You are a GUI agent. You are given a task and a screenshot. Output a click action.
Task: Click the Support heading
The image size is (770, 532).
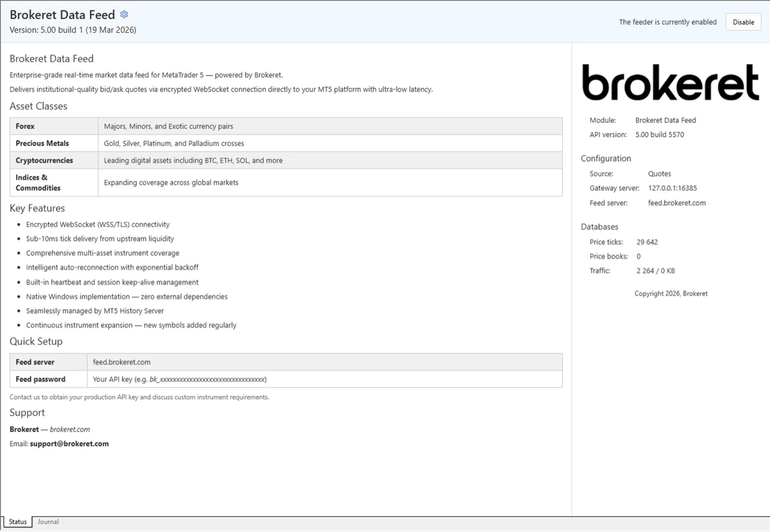click(x=27, y=413)
